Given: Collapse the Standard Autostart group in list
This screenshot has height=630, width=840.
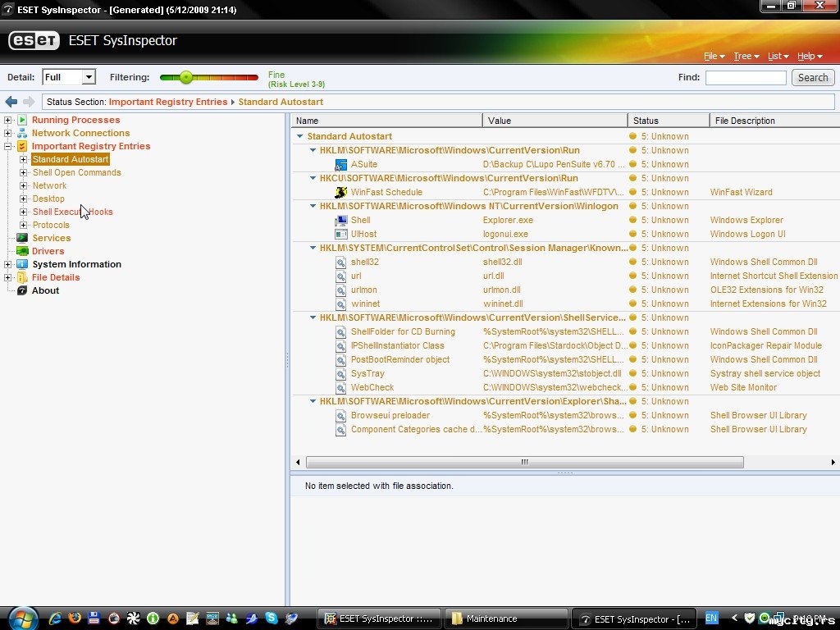Looking at the screenshot, I should tap(300, 136).
